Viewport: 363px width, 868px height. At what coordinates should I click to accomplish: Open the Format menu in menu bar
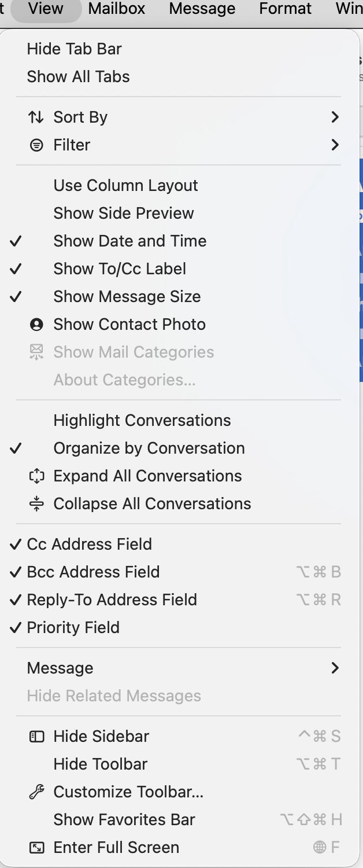285,9
